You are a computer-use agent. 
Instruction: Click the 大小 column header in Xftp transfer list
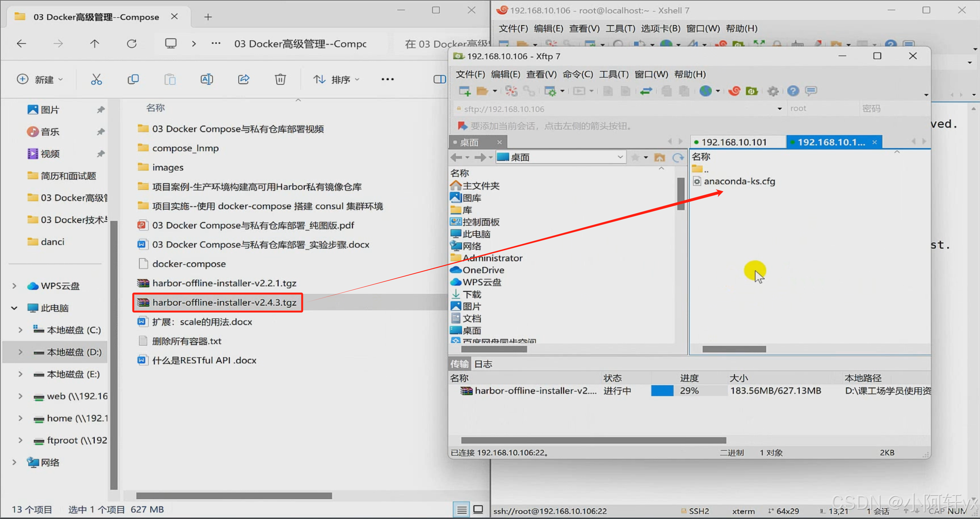click(738, 378)
